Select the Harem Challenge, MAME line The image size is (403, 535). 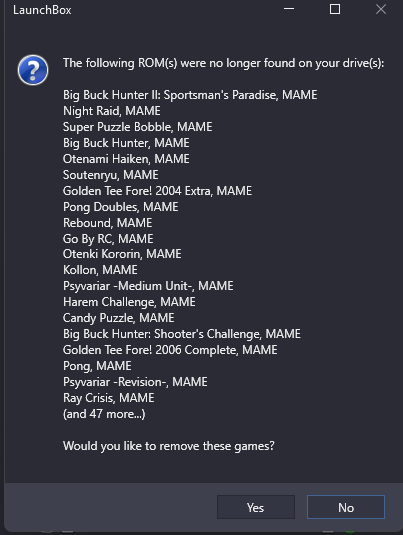(129, 302)
